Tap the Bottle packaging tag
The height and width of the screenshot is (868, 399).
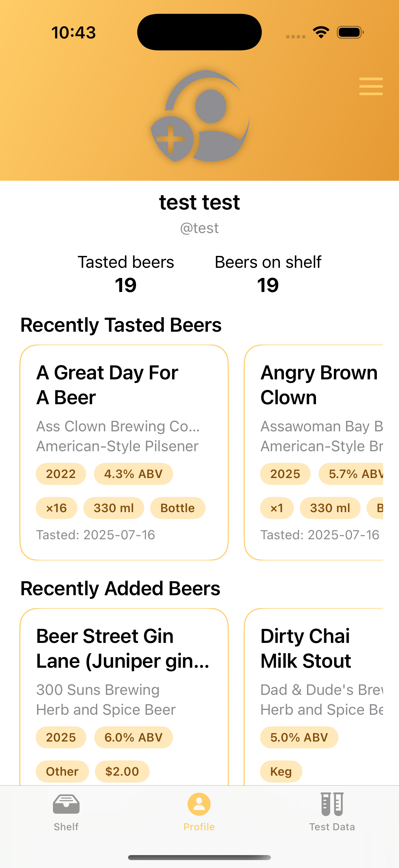click(177, 508)
